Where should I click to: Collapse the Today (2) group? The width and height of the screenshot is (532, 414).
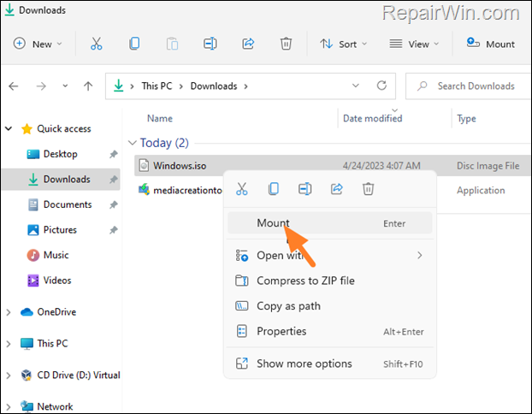coord(132,143)
